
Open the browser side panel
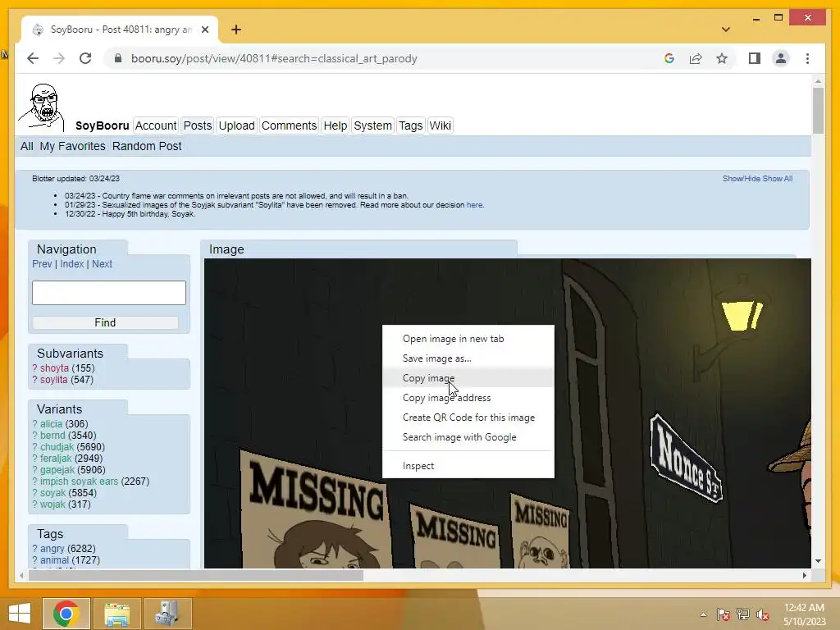point(755,58)
